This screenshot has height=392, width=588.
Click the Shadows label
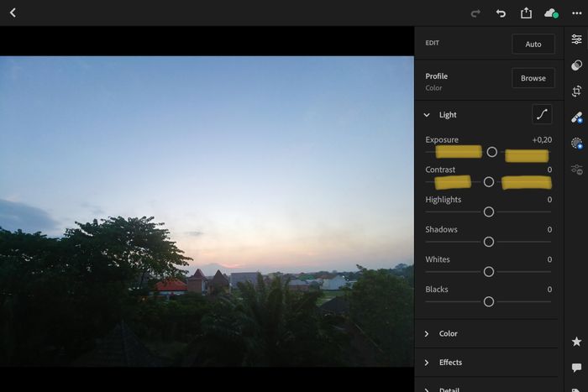tap(441, 229)
